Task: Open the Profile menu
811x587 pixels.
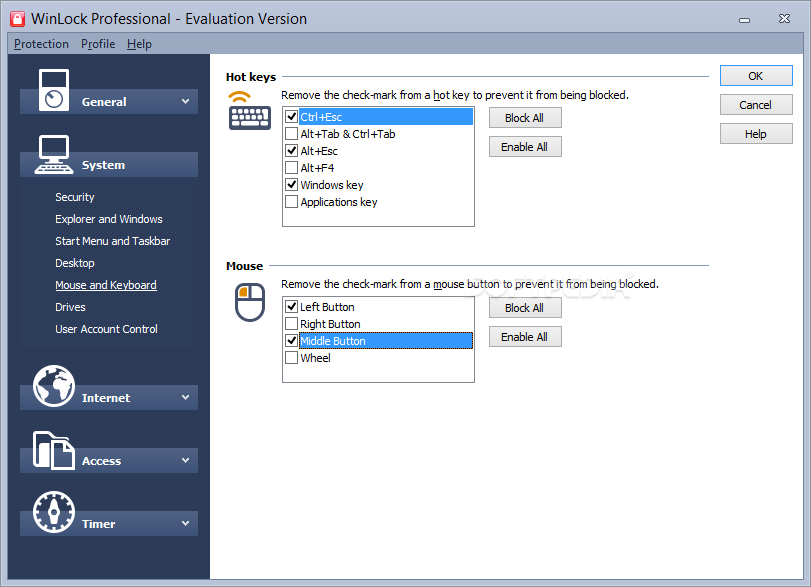Action: 98,44
